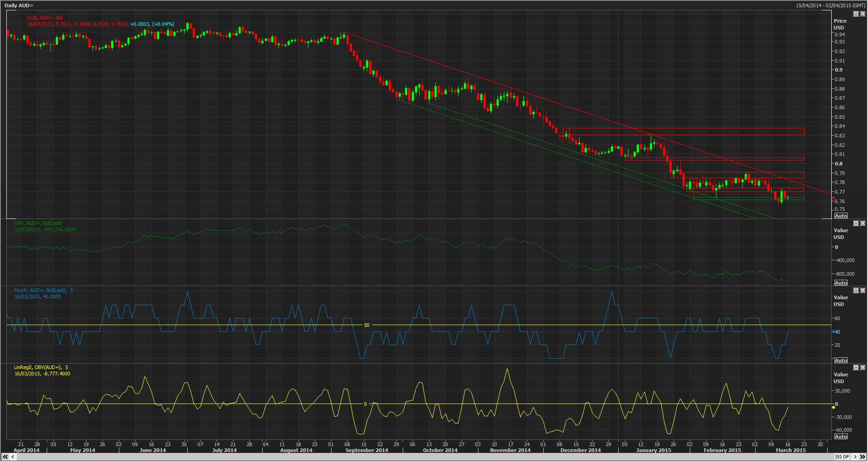The image size is (868, 462).
Task: Click the Psych Value USD axis header
Action: 840,301
